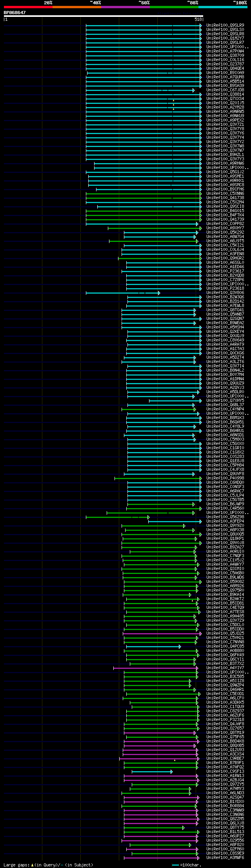Screen dimensions: 251x868
Task: Select hit label UniRef100_A3MWF6
Action: pos(225,857)
